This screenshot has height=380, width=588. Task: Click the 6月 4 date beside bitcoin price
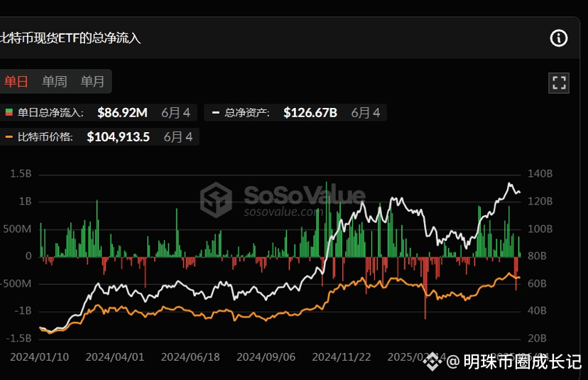(x=178, y=137)
